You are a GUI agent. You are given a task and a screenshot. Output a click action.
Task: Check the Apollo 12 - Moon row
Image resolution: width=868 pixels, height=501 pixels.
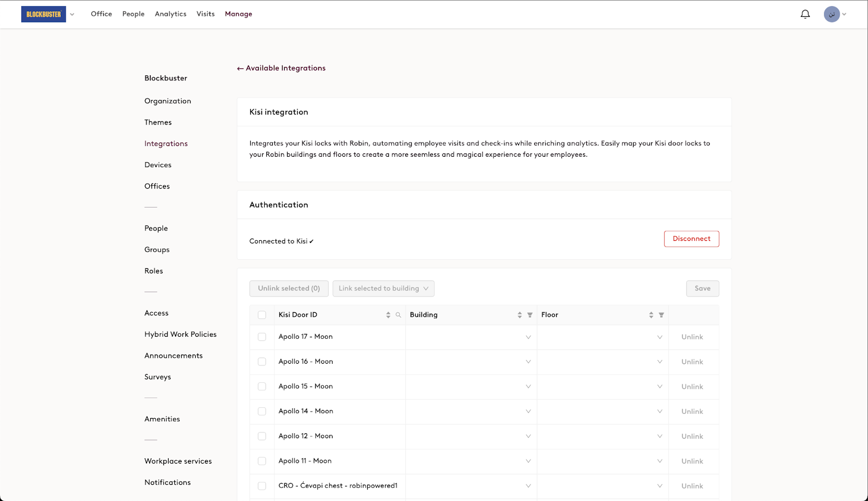pos(262,436)
